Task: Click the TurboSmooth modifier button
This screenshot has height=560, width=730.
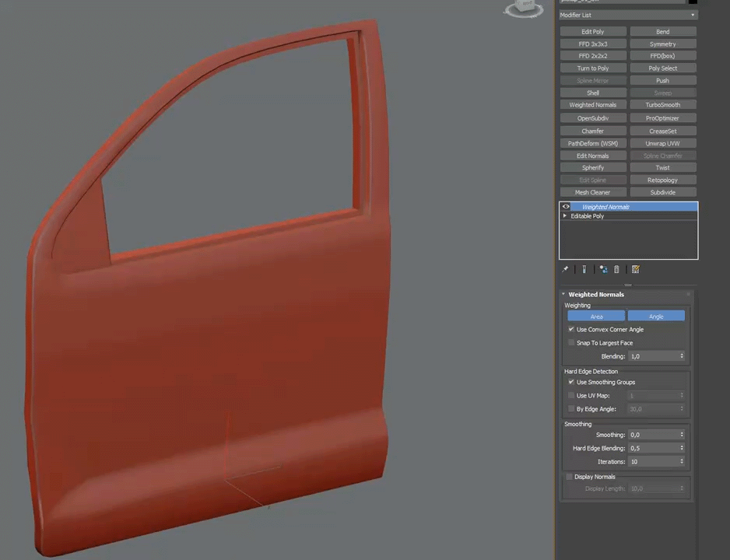Action: pos(662,105)
